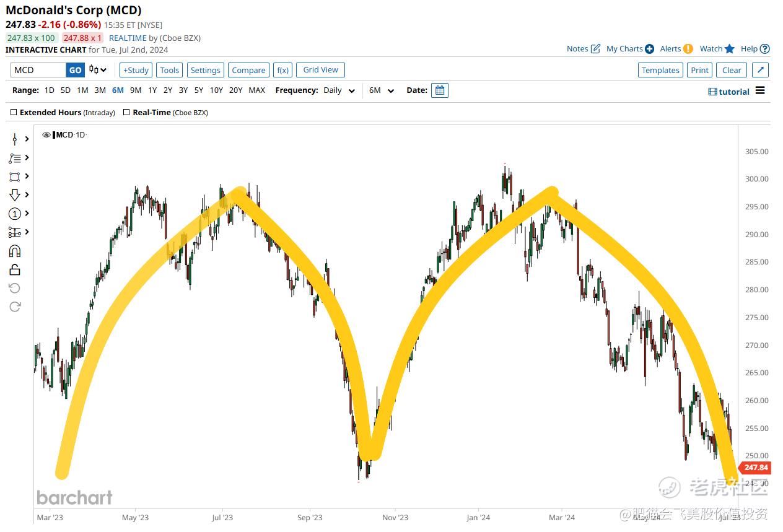Select the 9M range
The height and width of the screenshot is (532, 783).
[136, 90]
